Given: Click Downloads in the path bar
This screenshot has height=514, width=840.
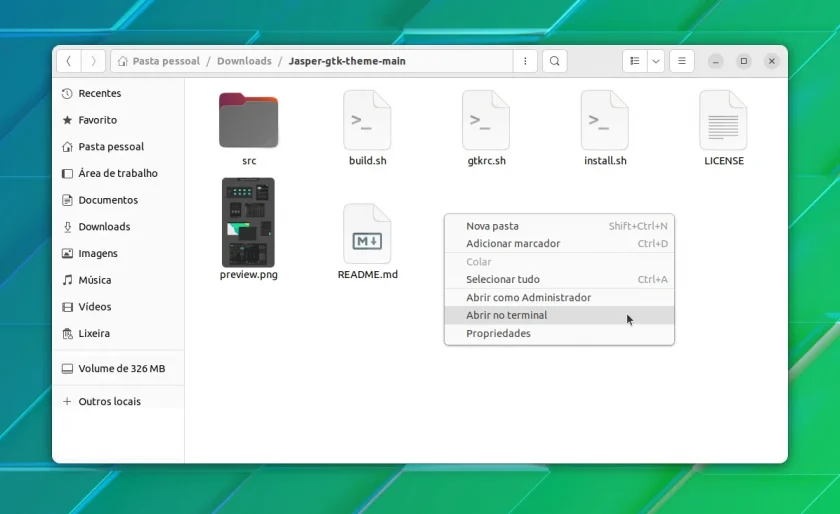Looking at the screenshot, I should tap(244, 61).
